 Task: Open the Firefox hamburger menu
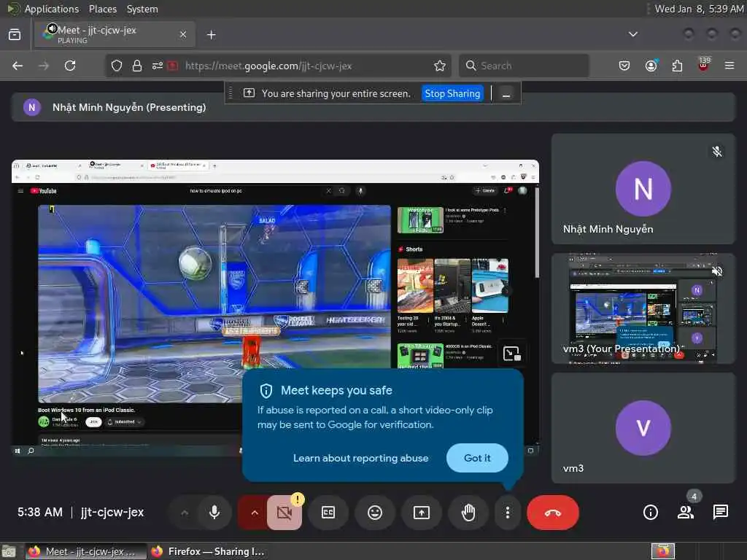pyautogui.click(x=729, y=66)
